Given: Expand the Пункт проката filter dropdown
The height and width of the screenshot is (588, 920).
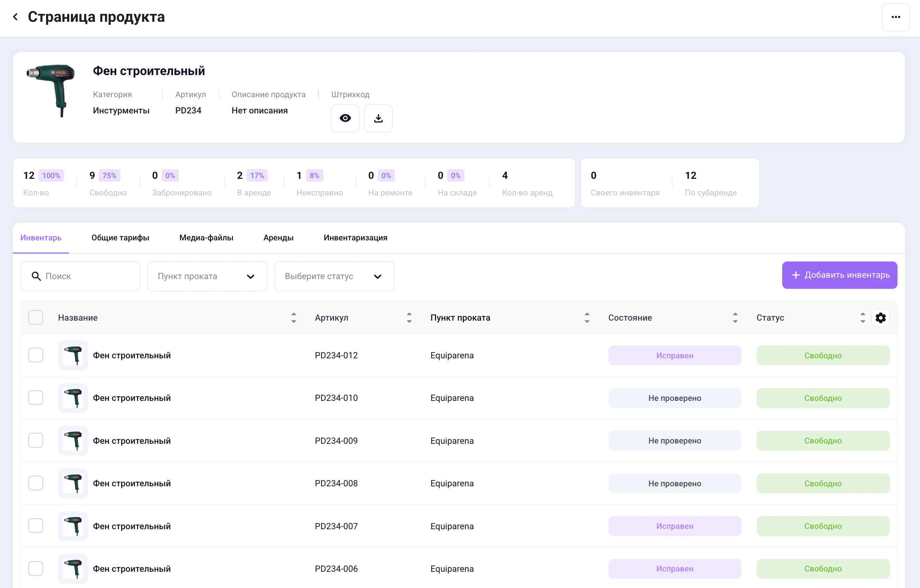Looking at the screenshot, I should click(x=207, y=276).
